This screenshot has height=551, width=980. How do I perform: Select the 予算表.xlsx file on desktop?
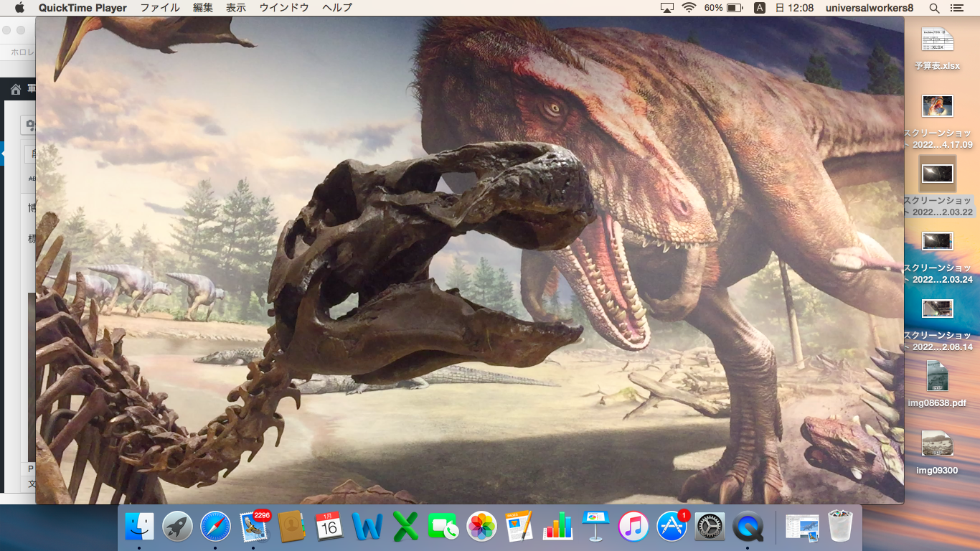coord(937,49)
